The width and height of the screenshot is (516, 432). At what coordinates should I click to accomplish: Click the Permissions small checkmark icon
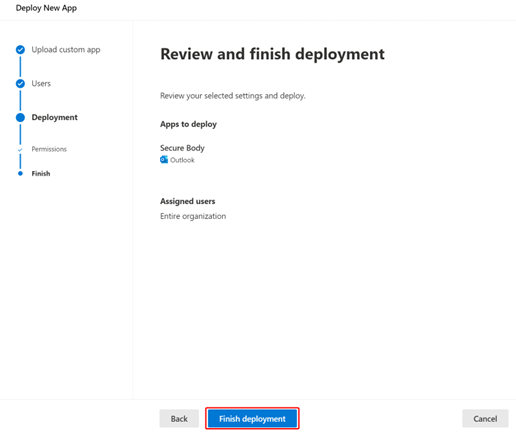coord(20,149)
